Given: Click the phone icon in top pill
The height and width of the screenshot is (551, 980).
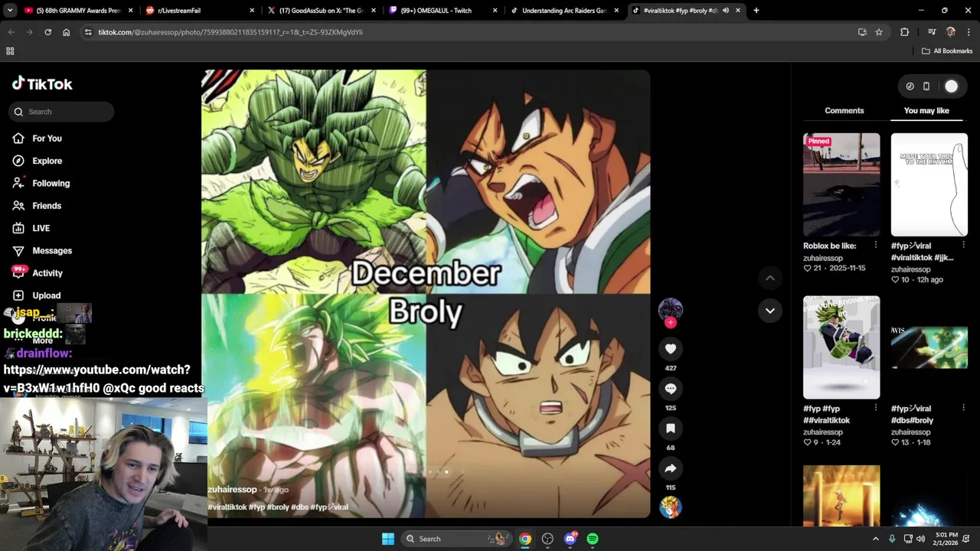Looking at the screenshot, I should coord(926,86).
